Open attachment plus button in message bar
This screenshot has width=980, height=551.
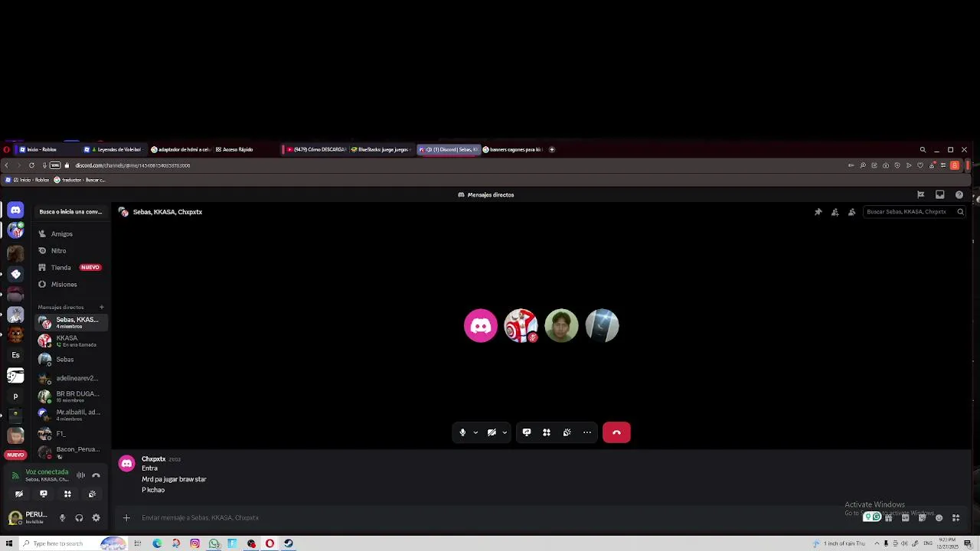[126, 518]
